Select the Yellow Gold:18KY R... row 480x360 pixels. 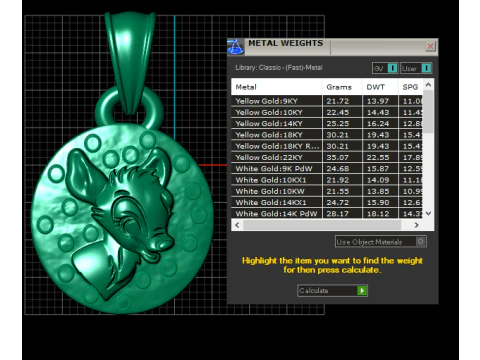coord(327,146)
